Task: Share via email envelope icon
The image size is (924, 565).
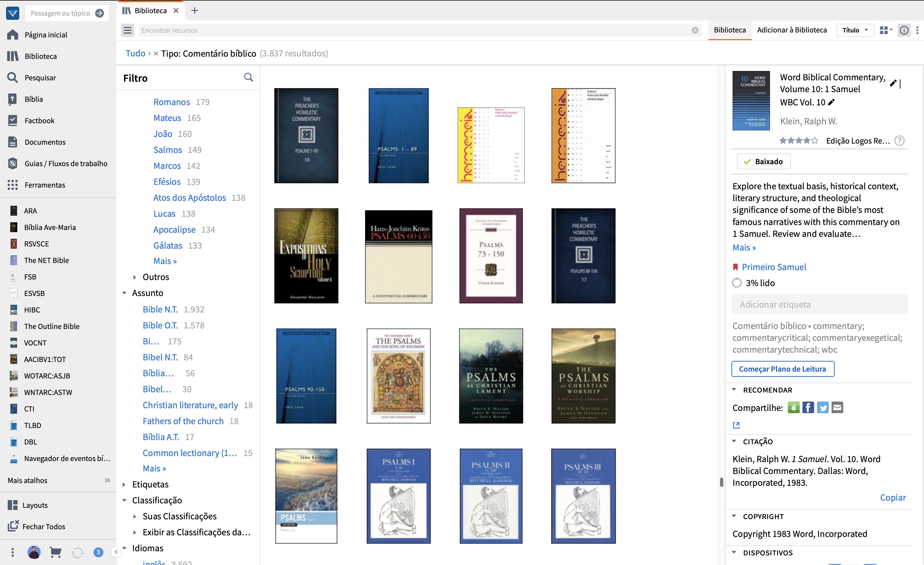Action: coord(837,407)
